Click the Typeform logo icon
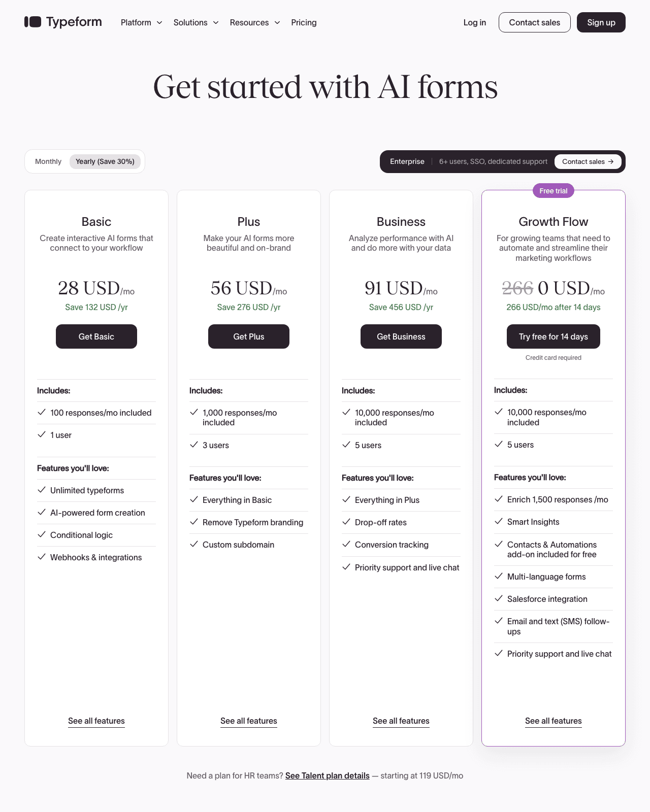Viewport: 650px width, 812px height. 33,22
